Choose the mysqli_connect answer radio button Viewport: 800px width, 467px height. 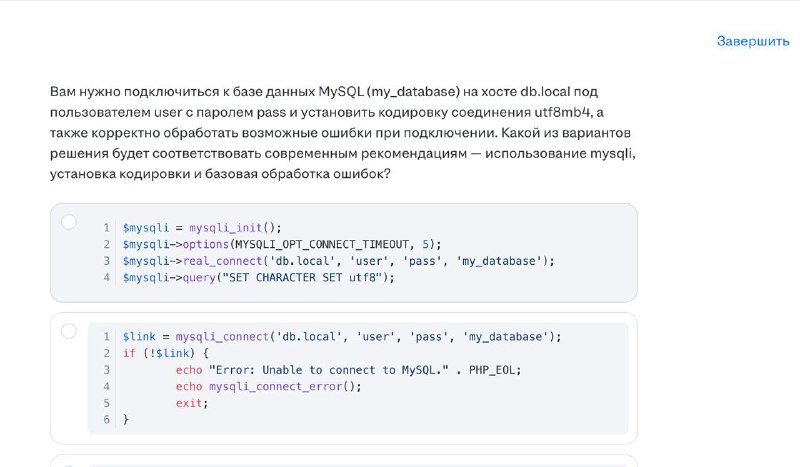69,331
